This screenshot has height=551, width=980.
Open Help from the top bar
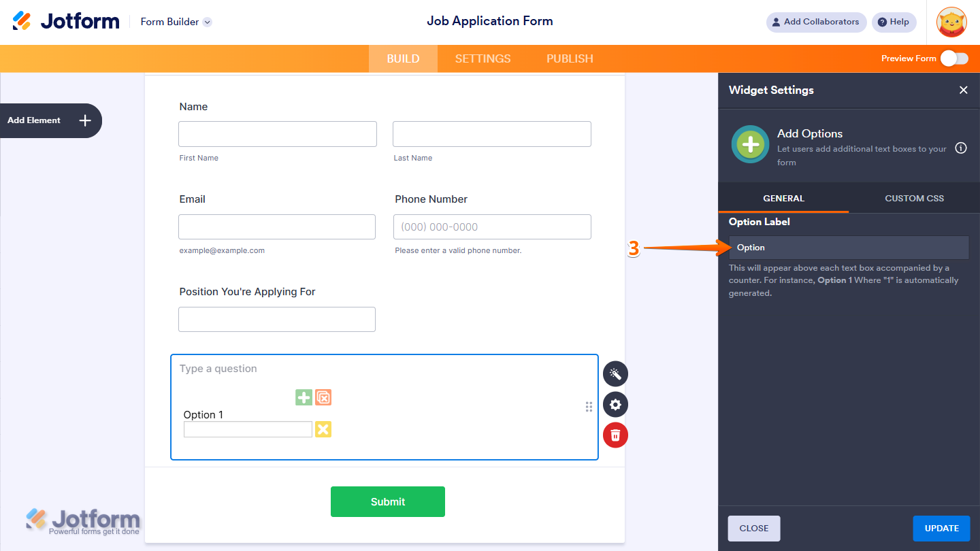tap(894, 22)
